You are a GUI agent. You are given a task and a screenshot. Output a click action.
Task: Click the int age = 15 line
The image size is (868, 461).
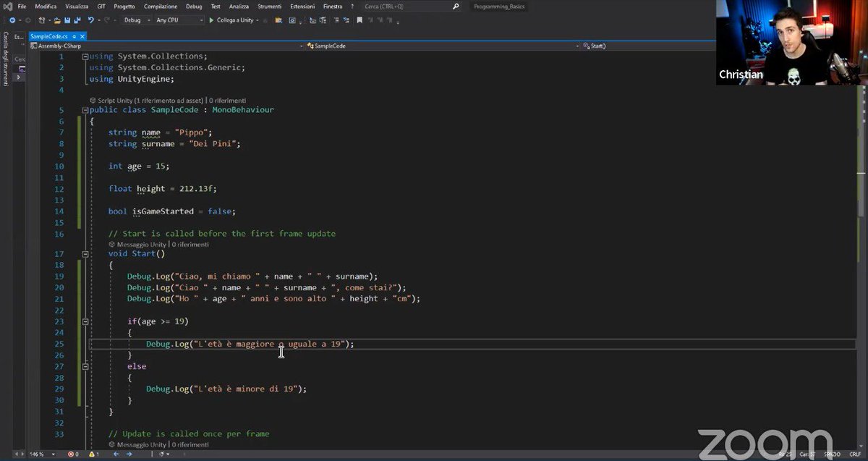139,166
